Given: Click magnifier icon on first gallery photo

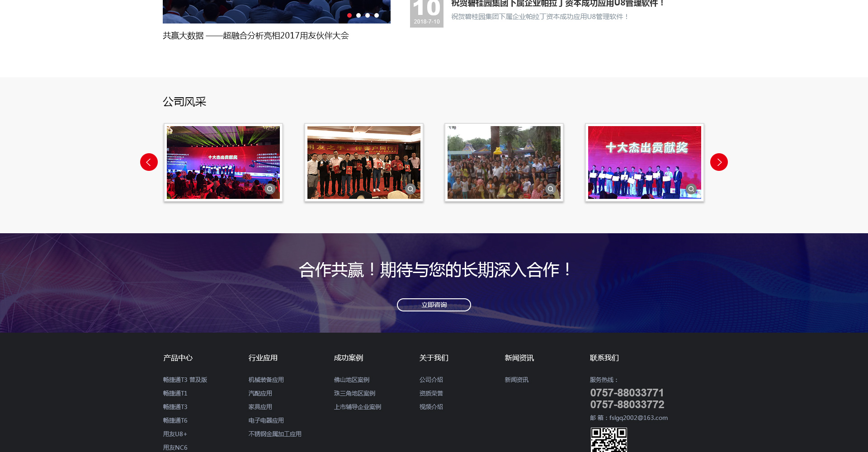Looking at the screenshot, I should coord(270,189).
